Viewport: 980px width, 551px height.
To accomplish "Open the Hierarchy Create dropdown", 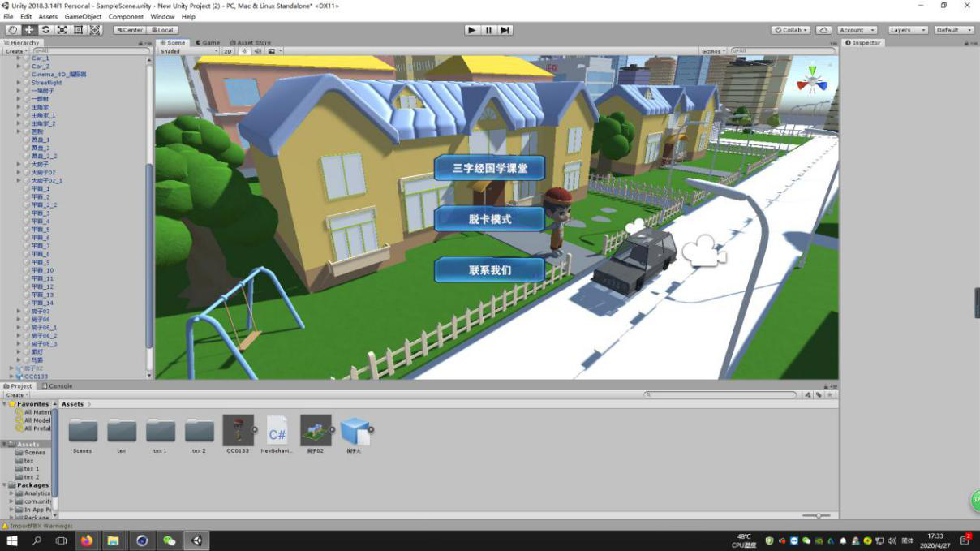I will pyautogui.click(x=15, y=51).
